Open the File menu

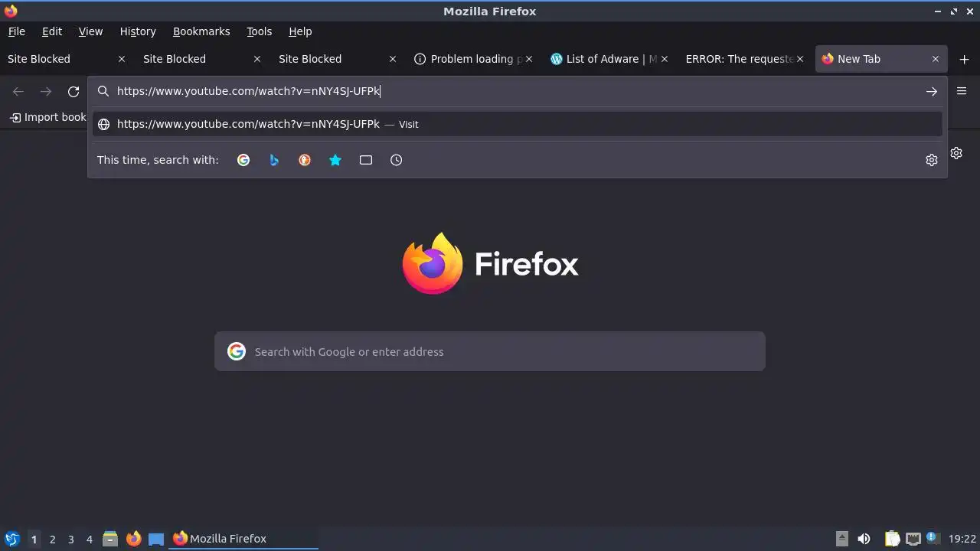coord(16,31)
